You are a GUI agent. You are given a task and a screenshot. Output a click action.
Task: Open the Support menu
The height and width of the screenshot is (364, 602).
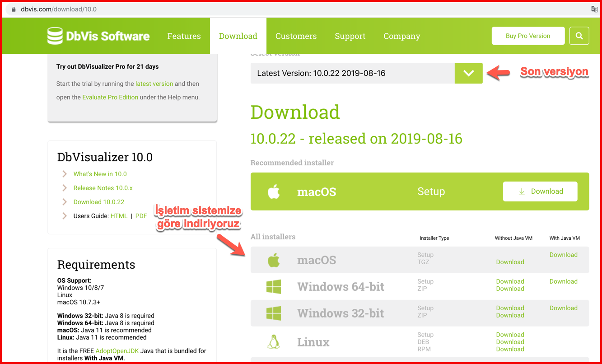[350, 36]
